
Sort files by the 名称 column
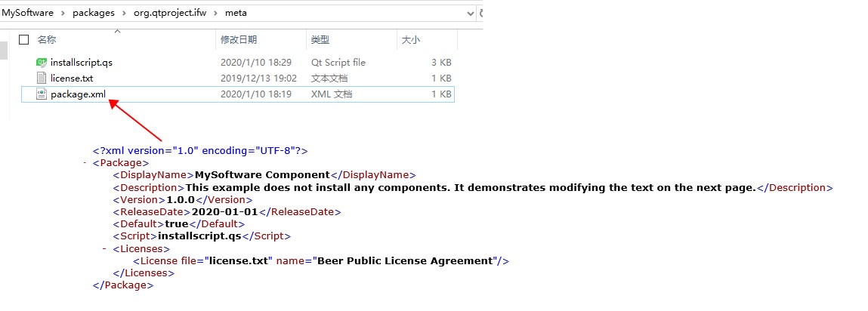click(x=47, y=40)
